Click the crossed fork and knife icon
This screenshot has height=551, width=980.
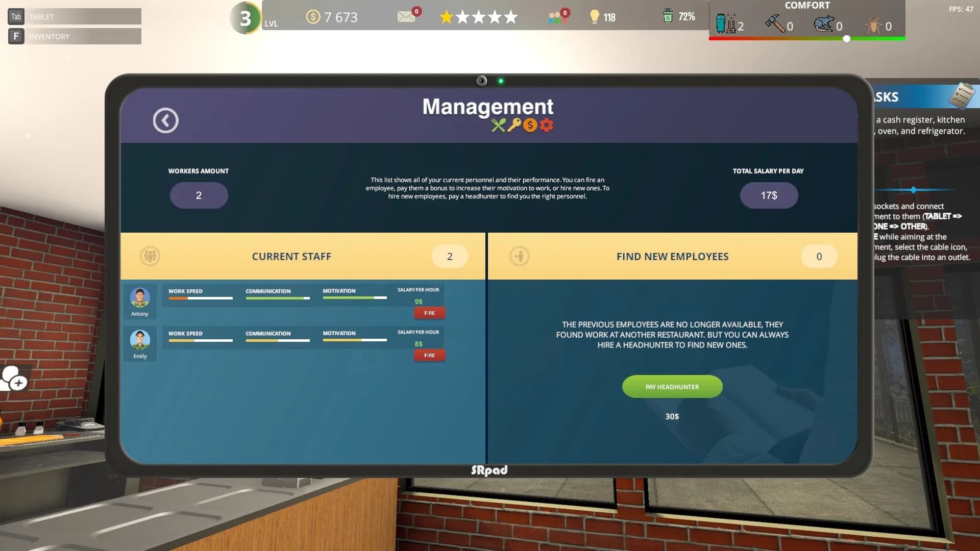pos(498,125)
